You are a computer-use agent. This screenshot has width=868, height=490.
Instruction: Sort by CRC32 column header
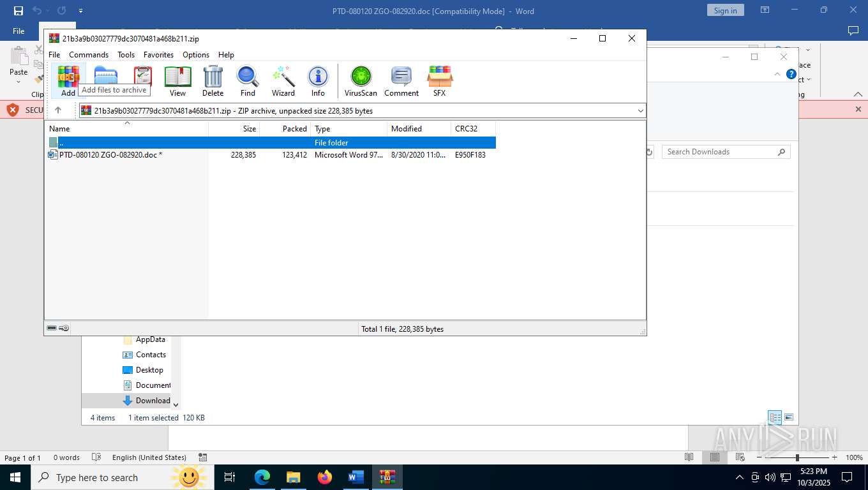pyautogui.click(x=473, y=129)
